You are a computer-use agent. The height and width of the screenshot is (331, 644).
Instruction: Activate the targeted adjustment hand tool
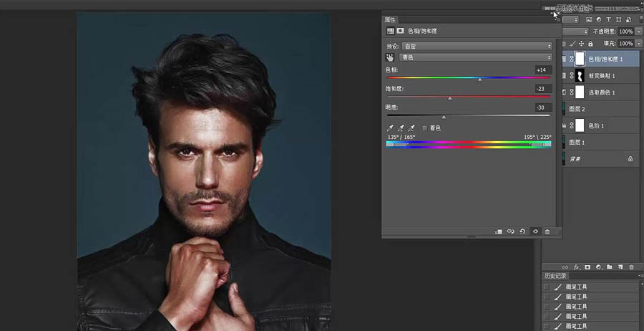(390, 57)
